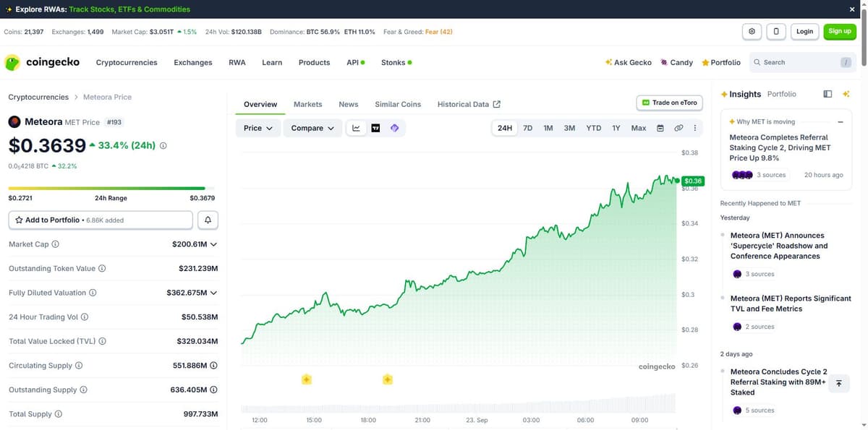This screenshot has width=868, height=430.
Task: Click the Cryptocurrencies breadcrumb link
Action: 38,97
